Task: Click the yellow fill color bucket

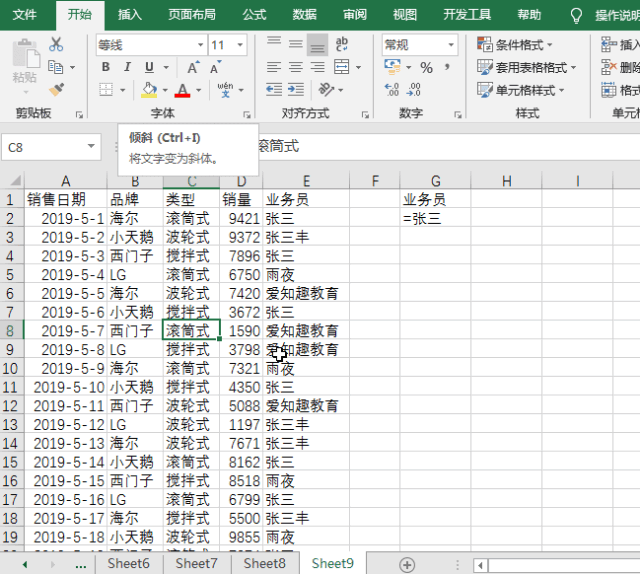Action: pyautogui.click(x=149, y=90)
